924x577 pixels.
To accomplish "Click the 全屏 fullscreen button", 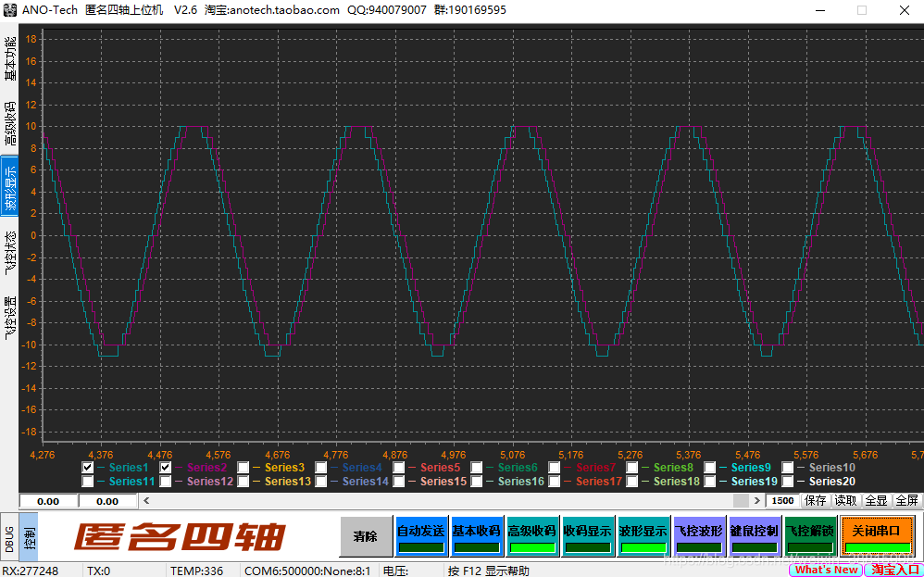I will pos(907,501).
